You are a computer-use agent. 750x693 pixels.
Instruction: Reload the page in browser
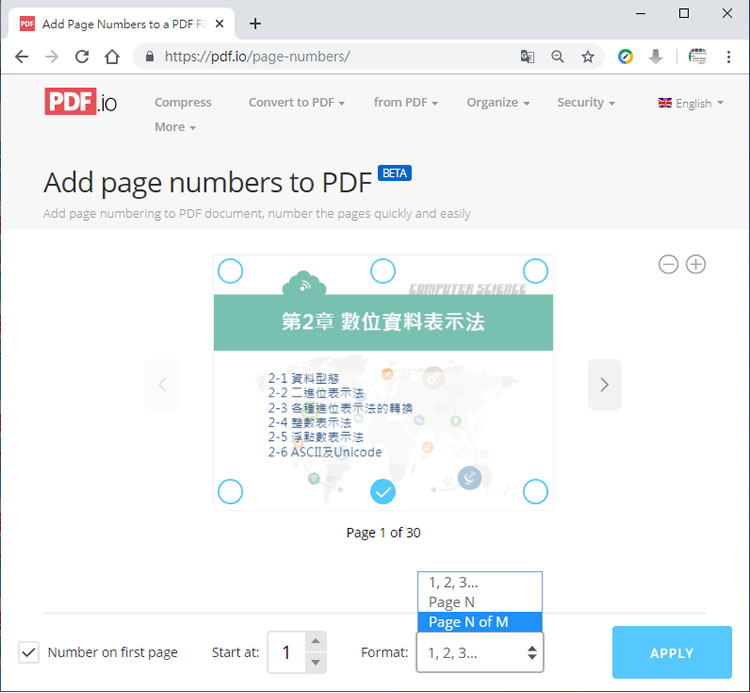(x=82, y=57)
